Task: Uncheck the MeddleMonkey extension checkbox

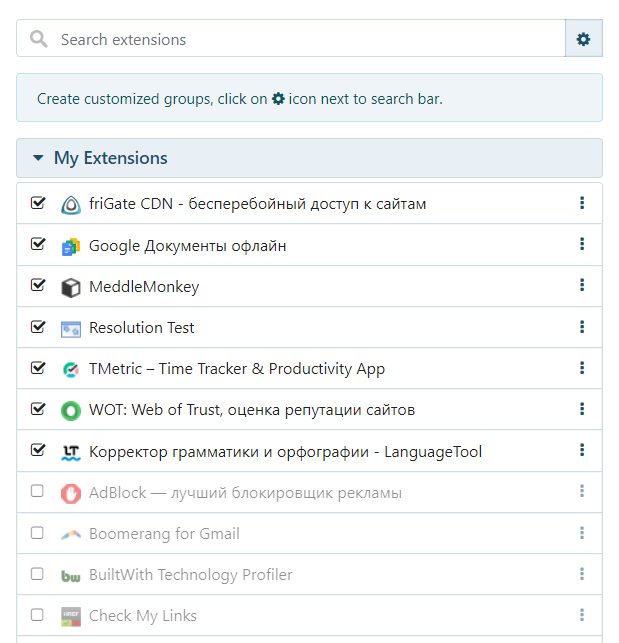Action: click(x=38, y=285)
